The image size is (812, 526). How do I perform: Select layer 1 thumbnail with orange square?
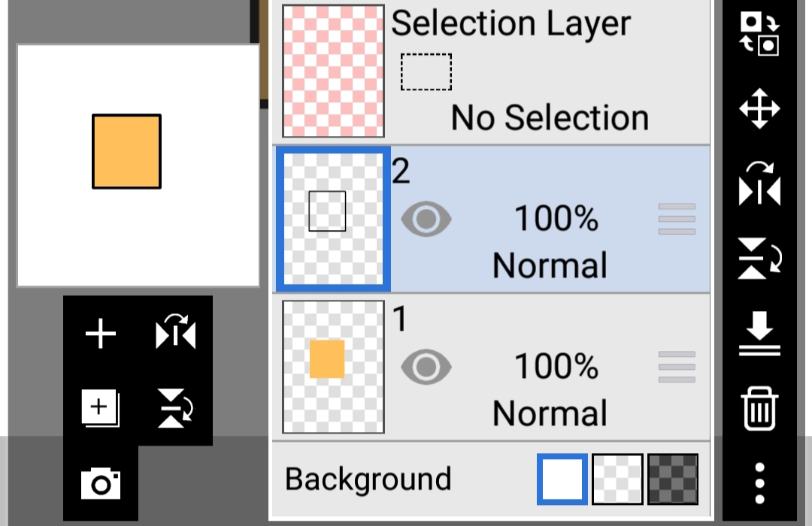334,367
